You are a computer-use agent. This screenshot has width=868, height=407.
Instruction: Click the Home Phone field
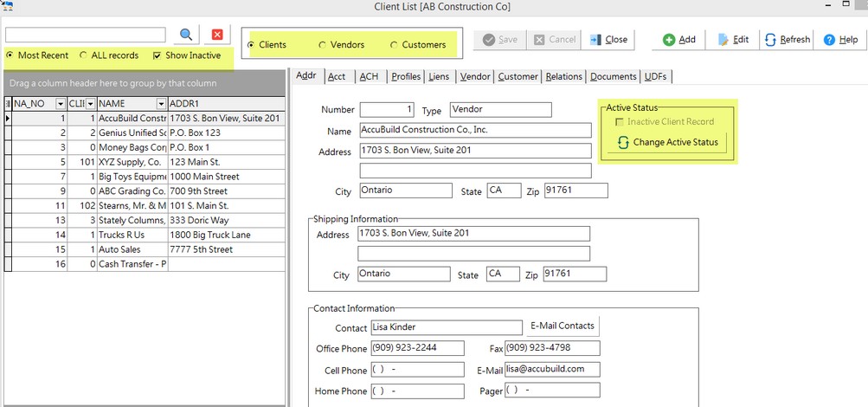(x=417, y=391)
